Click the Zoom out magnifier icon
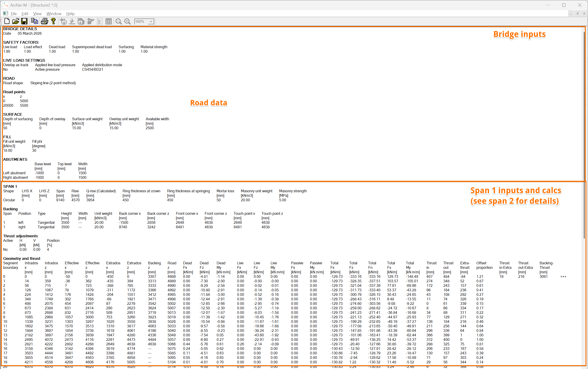The width and height of the screenshot is (588, 369). tap(119, 21)
